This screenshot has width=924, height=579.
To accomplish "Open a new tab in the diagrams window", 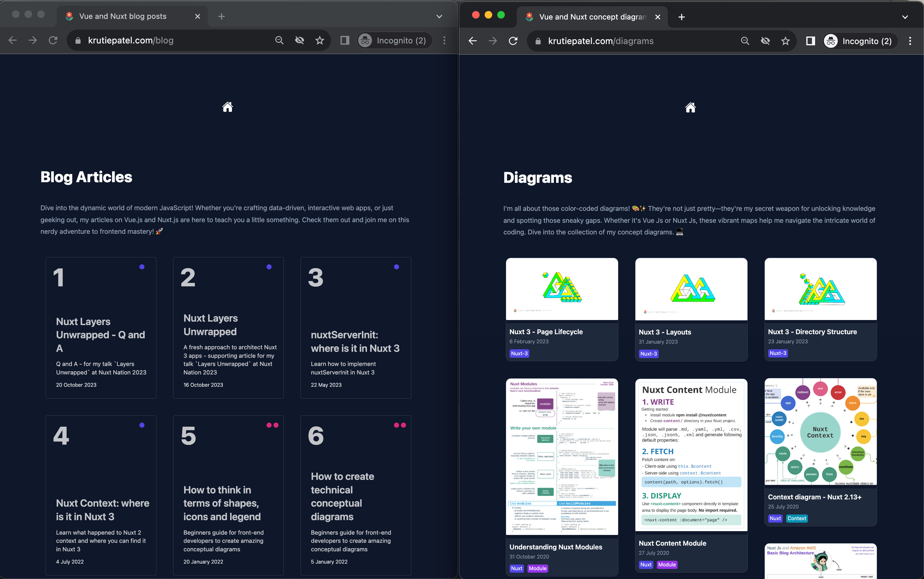I will [x=681, y=17].
